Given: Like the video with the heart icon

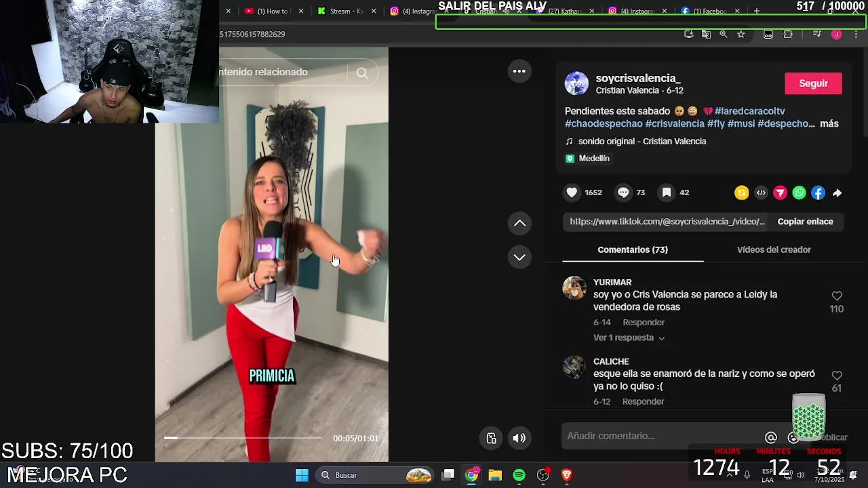Looking at the screenshot, I should coord(572,192).
